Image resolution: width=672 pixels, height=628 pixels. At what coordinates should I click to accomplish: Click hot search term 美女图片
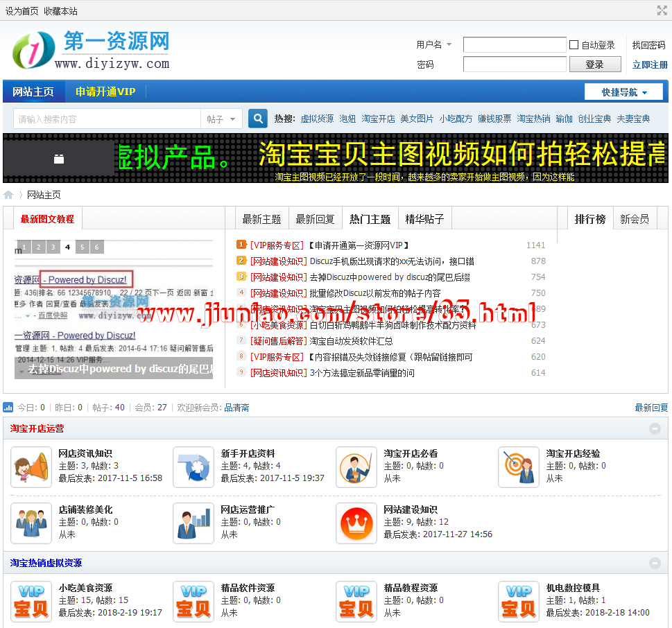417,119
